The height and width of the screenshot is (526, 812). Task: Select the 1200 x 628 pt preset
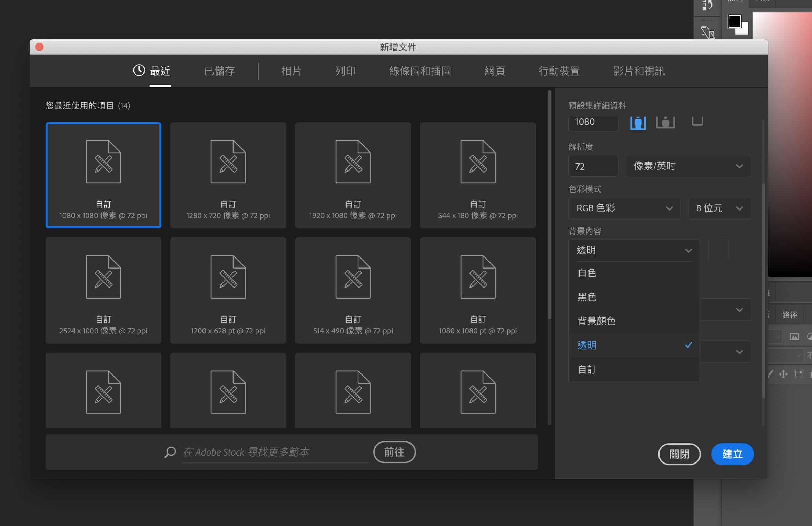point(228,291)
